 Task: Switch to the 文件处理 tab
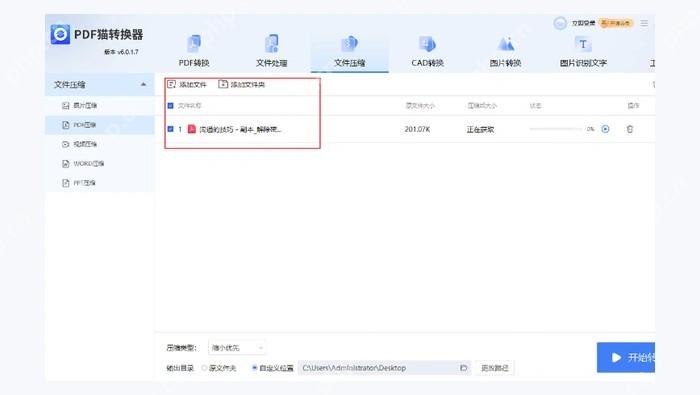[x=271, y=51]
